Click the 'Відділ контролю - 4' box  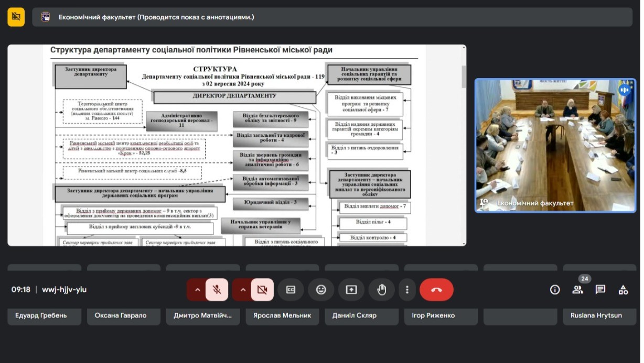(x=373, y=238)
